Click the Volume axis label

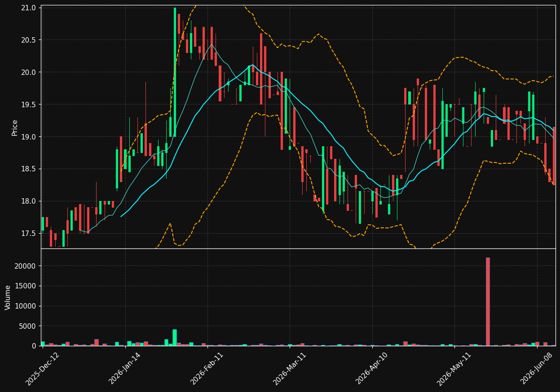[8, 297]
